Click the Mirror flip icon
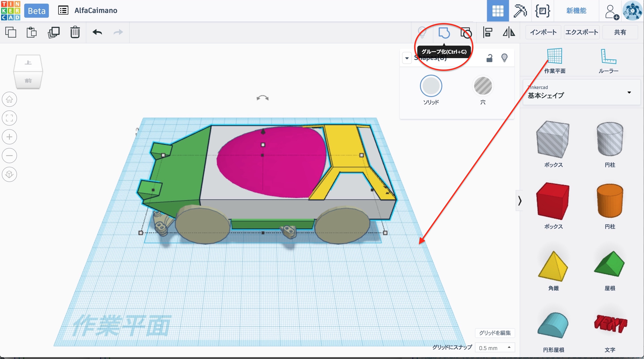This screenshot has height=359, width=644. click(509, 32)
